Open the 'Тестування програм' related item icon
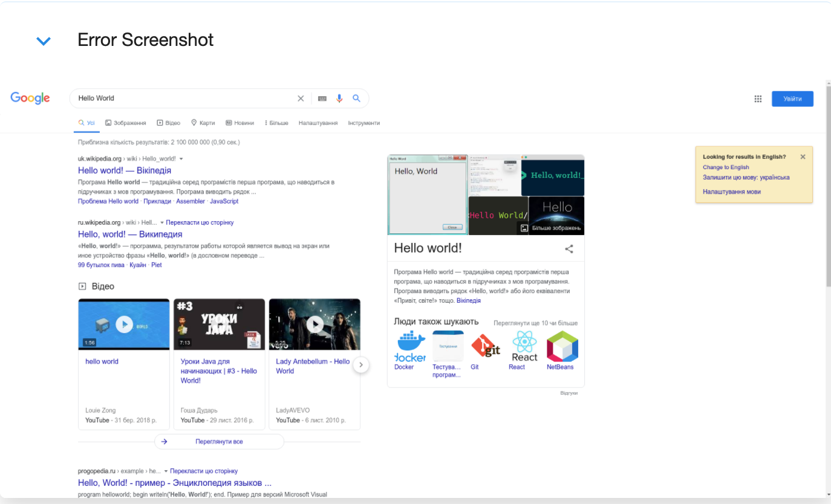The image size is (831, 504). click(448, 347)
